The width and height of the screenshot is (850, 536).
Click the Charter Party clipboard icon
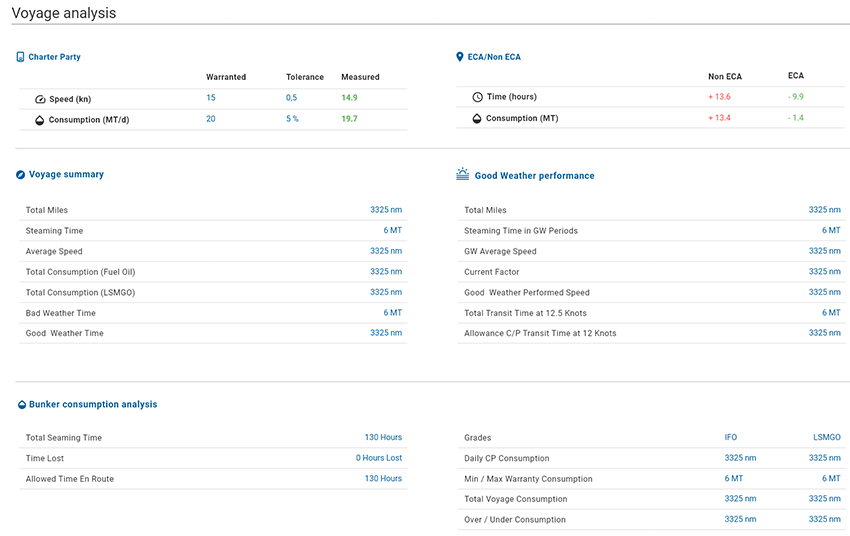tap(20, 57)
